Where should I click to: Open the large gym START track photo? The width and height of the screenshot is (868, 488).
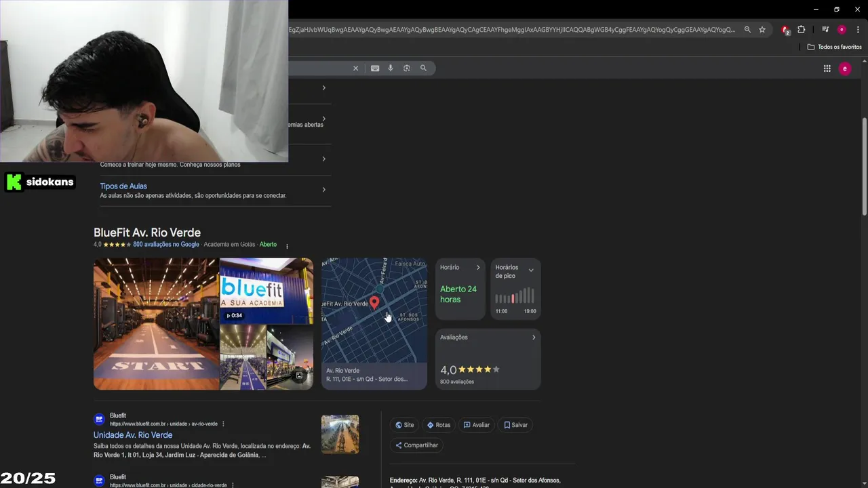156,324
